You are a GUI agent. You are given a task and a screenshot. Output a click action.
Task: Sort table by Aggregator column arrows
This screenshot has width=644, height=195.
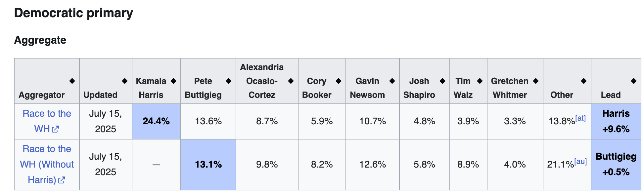pos(72,81)
